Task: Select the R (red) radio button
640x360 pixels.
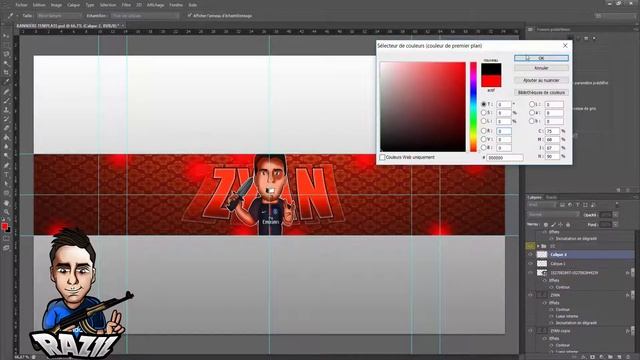Action: (484, 131)
